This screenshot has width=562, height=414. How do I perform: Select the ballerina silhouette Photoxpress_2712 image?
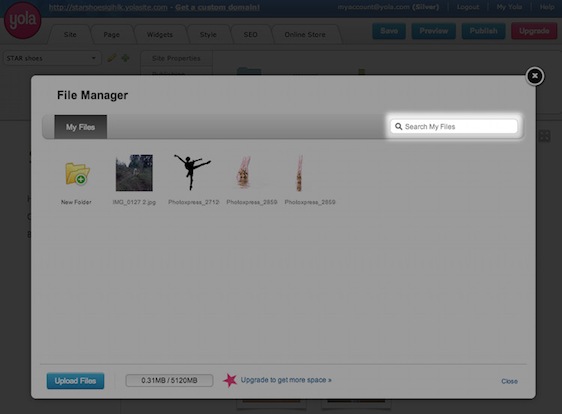(192, 172)
